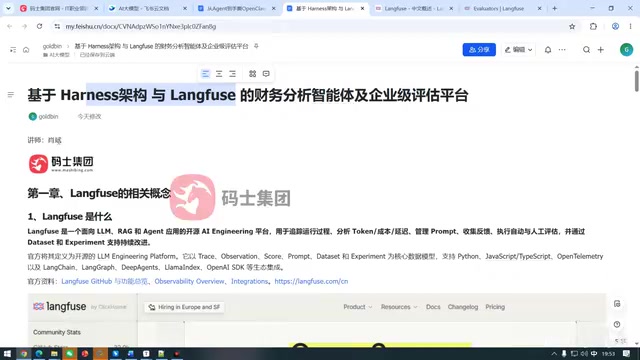
Task: Open the browser tab search dropdown
Action: pos(8,8)
